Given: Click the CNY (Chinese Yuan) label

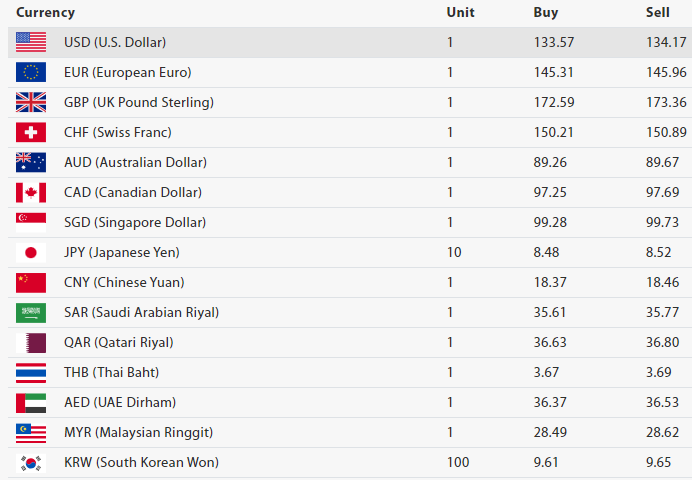Looking at the screenshot, I should pyautogui.click(x=124, y=282).
